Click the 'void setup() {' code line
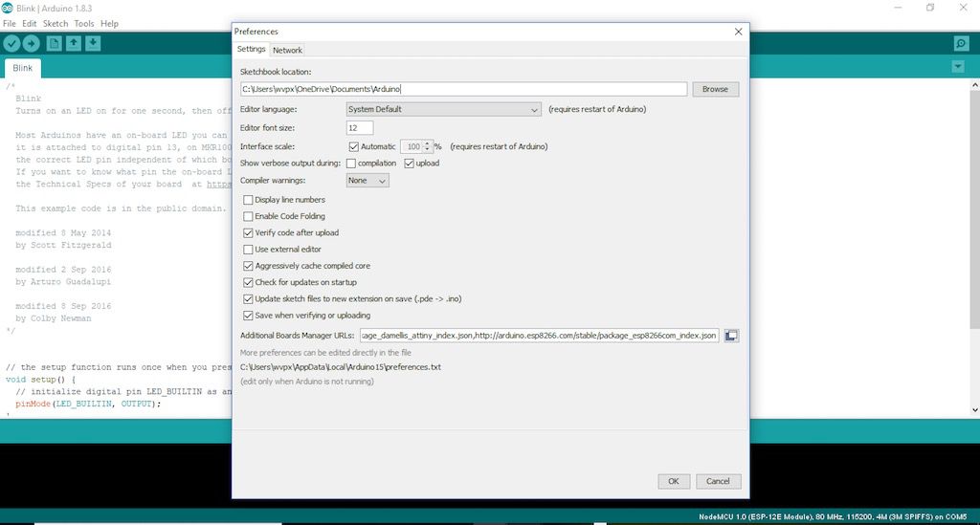Viewport: 980px width, 525px height. coord(40,380)
